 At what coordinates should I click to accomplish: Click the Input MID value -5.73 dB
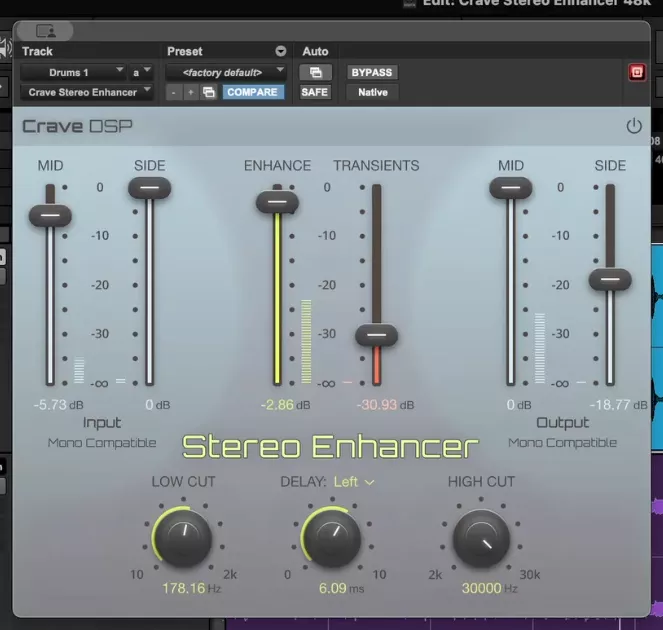click(x=58, y=405)
